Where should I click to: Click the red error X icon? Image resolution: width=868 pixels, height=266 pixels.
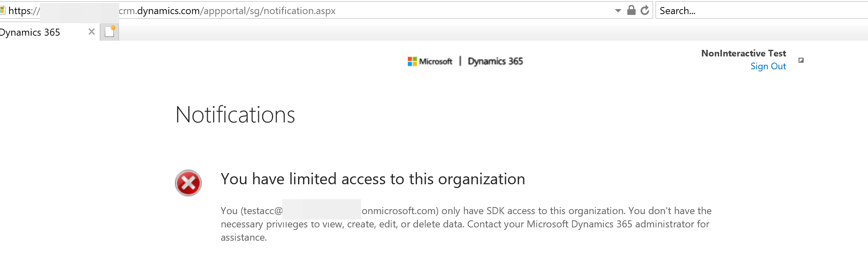tap(188, 183)
